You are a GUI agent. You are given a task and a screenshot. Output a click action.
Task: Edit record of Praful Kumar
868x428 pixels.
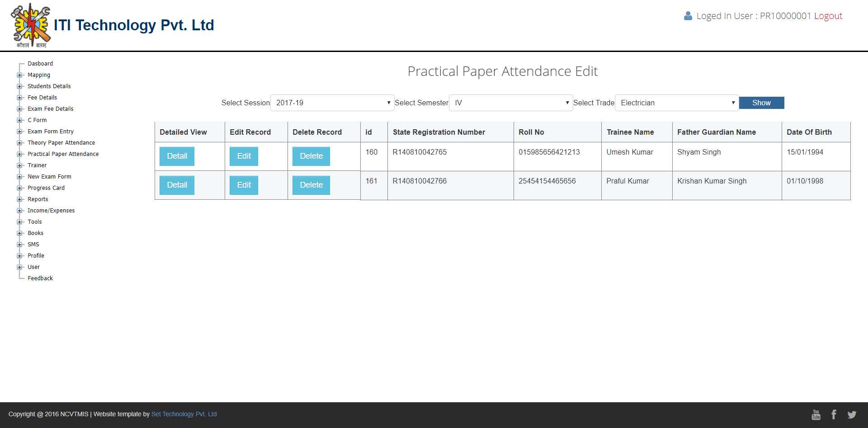coord(244,185)
